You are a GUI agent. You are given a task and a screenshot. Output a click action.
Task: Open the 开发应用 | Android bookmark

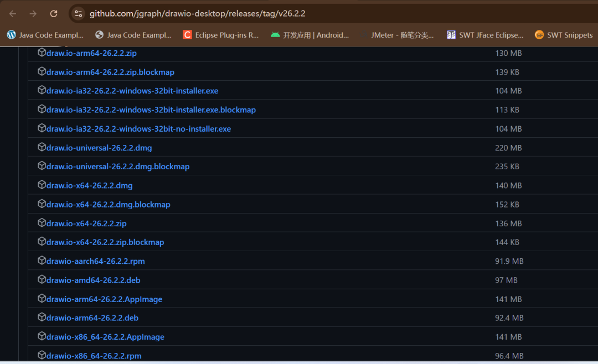[310, 35]
